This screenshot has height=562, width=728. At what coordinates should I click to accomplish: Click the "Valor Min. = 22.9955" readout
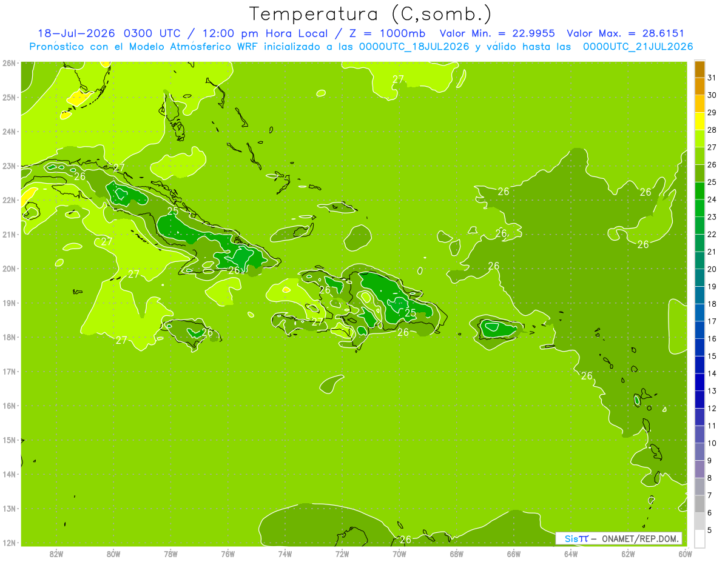[497, 33]
